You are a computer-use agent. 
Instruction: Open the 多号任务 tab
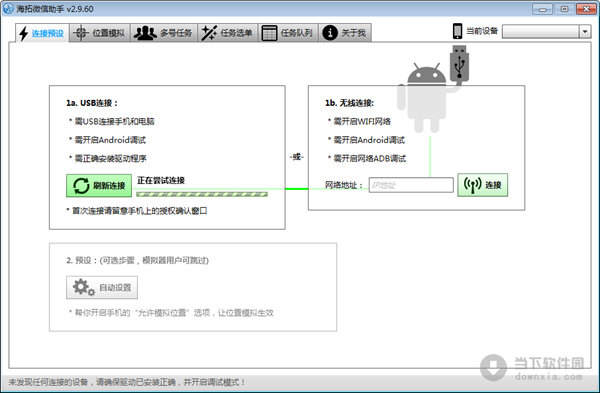(x=164, y=33)
